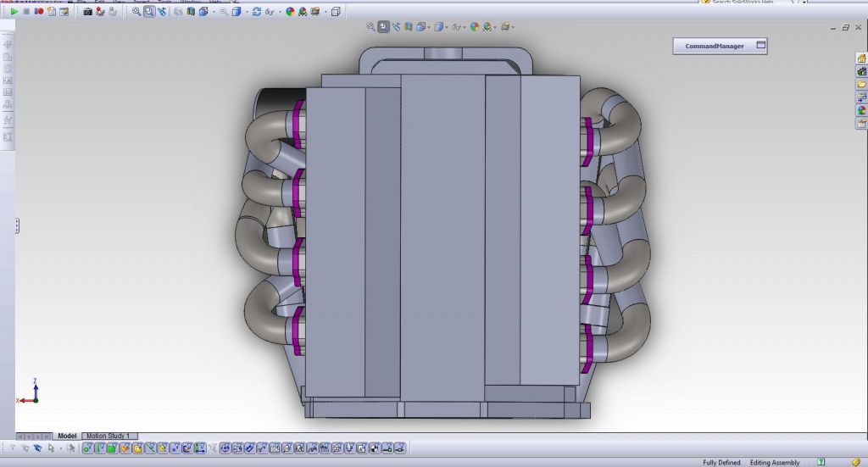Switch to the Model tab
This screenshot has height=467, width=868.
click(66, 436)
